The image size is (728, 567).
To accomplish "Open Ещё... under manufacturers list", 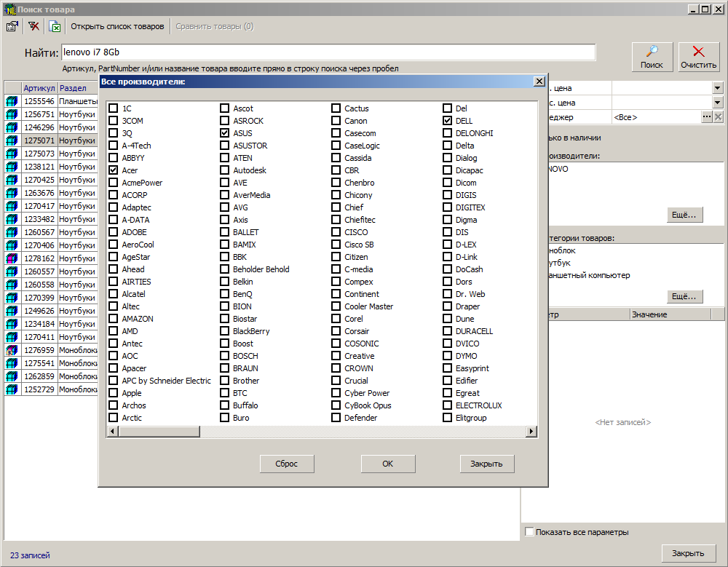I will pyautogui.click(x=684, y=215).
